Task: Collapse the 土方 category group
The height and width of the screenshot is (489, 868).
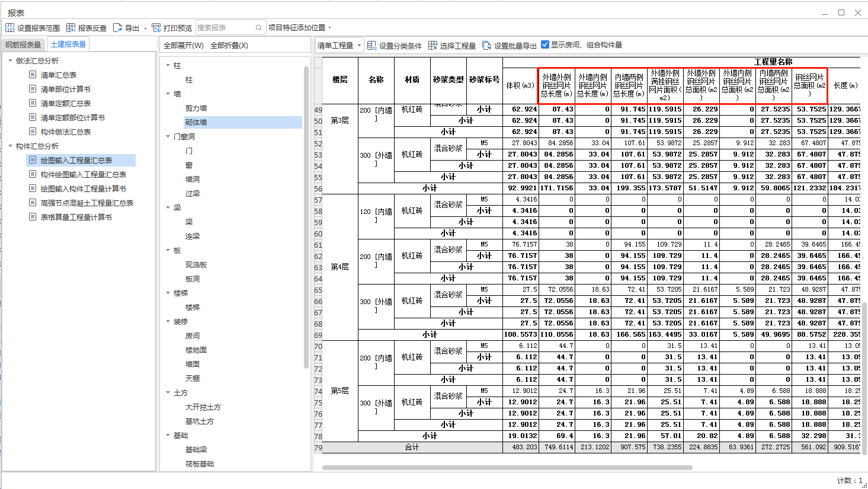Action: click(168, 392)
